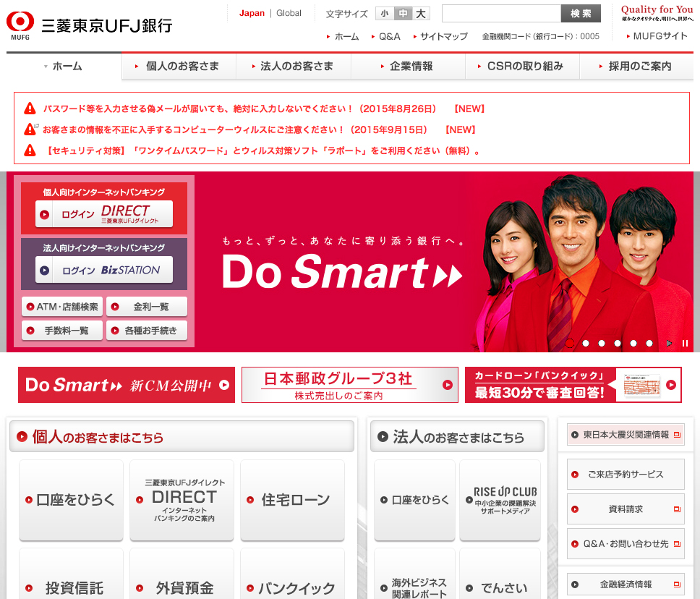Click the warning icon beside the セキュリティ対策 notice

30,150
